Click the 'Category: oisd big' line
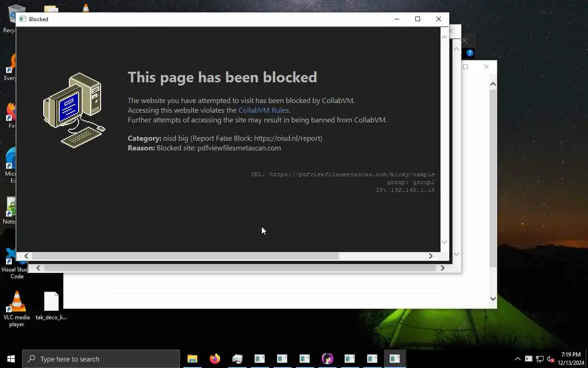Screen dimensions: 588x368 [225, 138]
